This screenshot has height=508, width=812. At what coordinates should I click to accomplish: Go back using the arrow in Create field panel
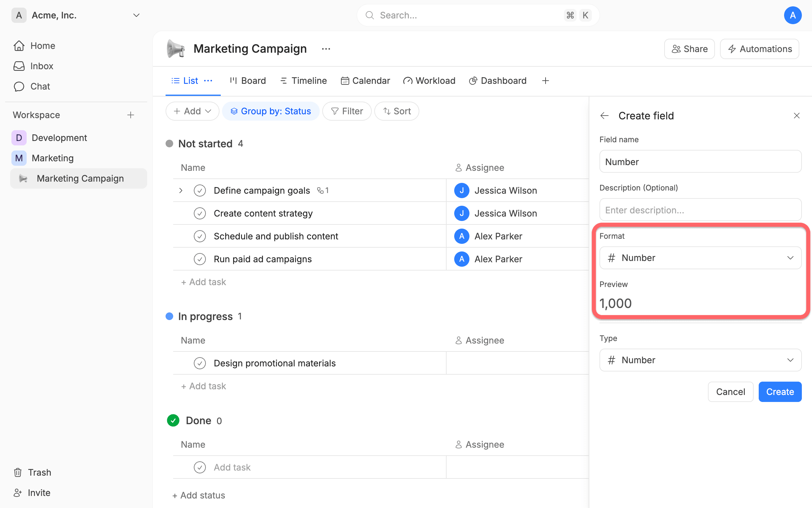click(x=604, y=116)
